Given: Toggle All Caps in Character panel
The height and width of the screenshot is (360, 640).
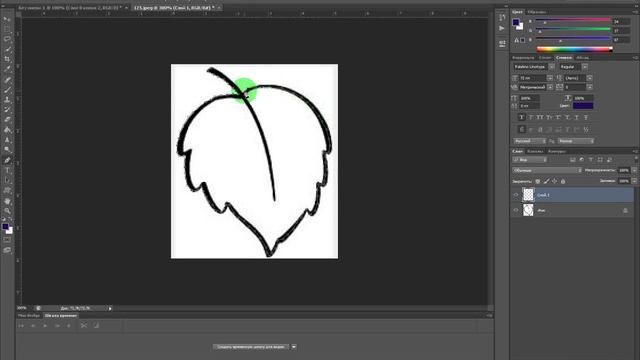Looking at the screenshot, I should [x=540, y=117].
